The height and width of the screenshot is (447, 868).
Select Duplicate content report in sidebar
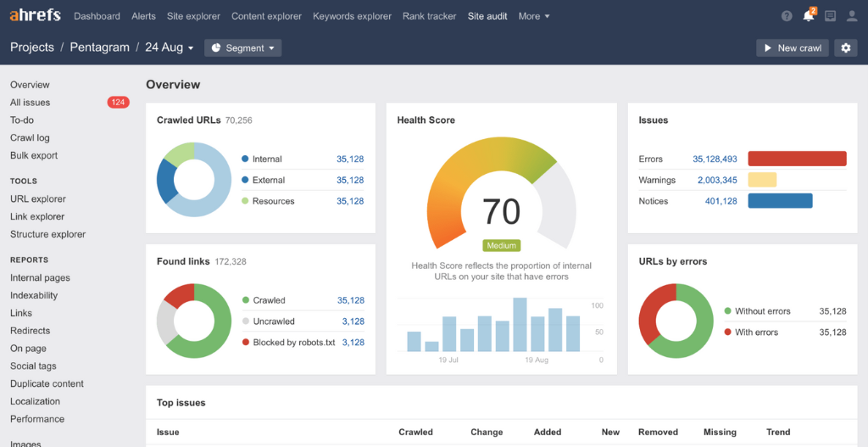[x=47, y=383]
